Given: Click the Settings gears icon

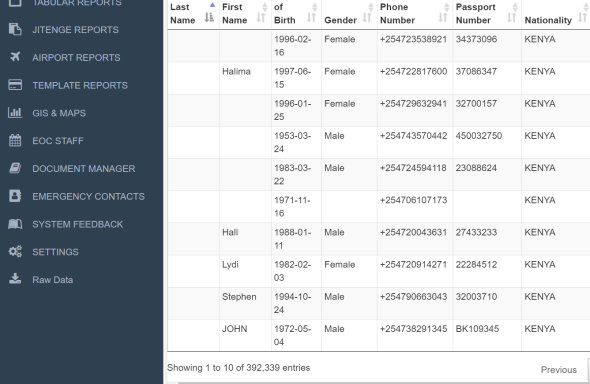Looking at the screenshot, I should pos(15,251).
